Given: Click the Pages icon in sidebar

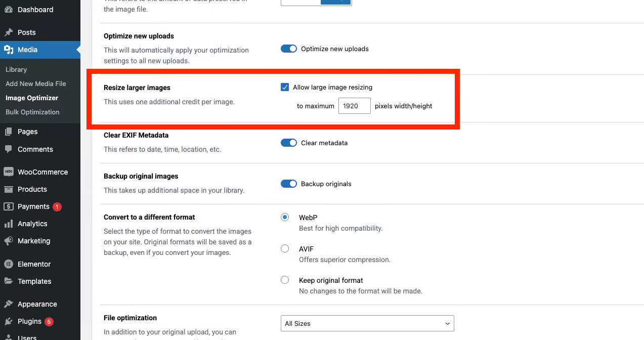Looking at the screenshot, I should tap(9, 132).
